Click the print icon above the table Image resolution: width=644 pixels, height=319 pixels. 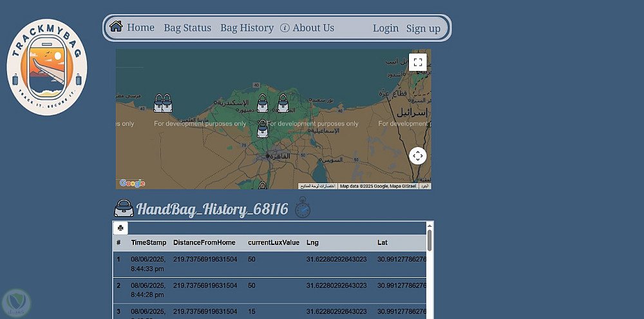coord(120,228)
